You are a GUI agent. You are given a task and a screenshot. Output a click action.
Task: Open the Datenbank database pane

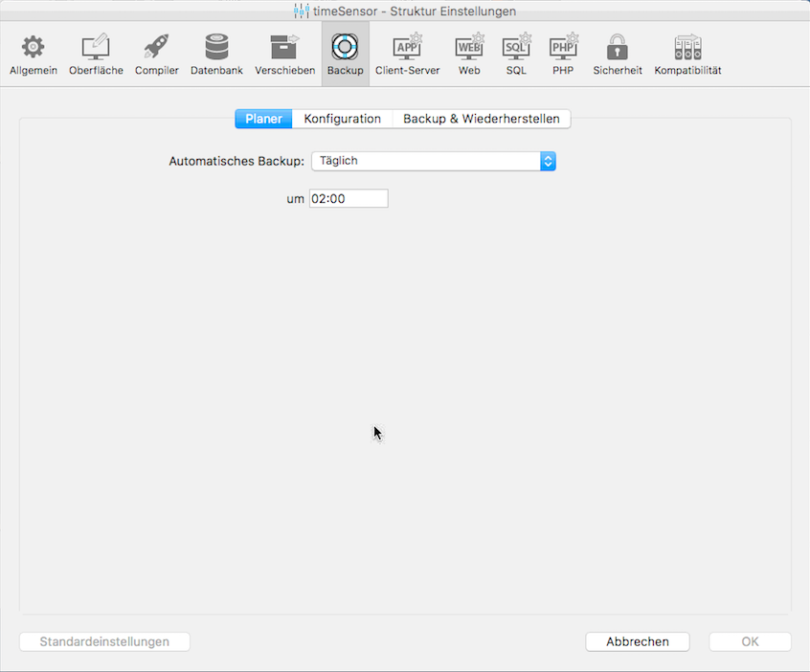216,55
